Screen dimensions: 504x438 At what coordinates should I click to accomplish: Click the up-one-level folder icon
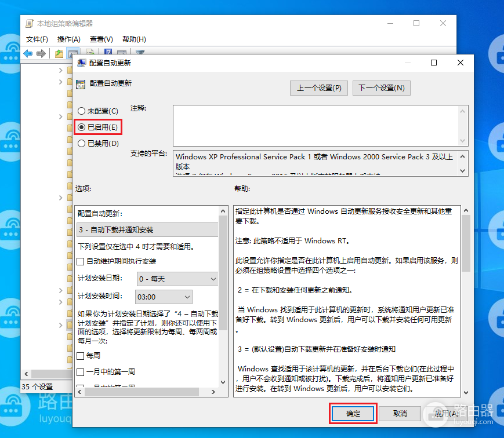pos(59,53)
